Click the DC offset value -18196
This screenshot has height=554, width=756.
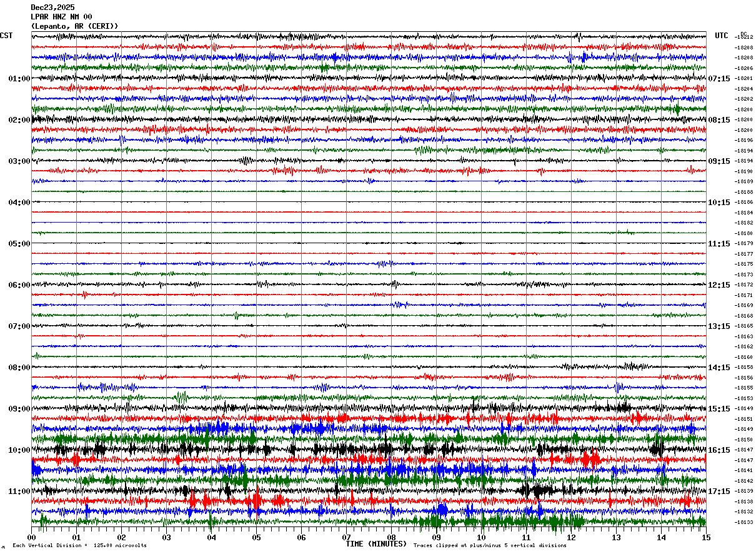coord(744,141)
